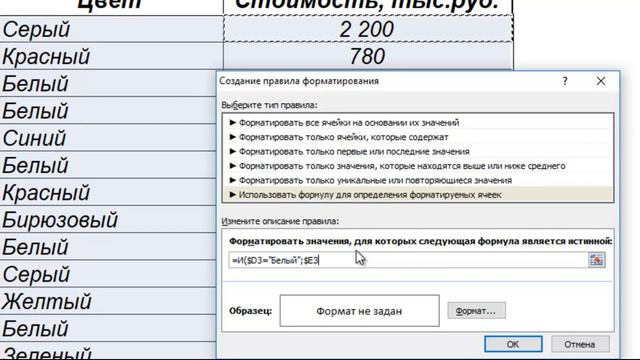Close the formatting rule dialog
This screenshot has height=360, width=640.
(x=601, y=81)
